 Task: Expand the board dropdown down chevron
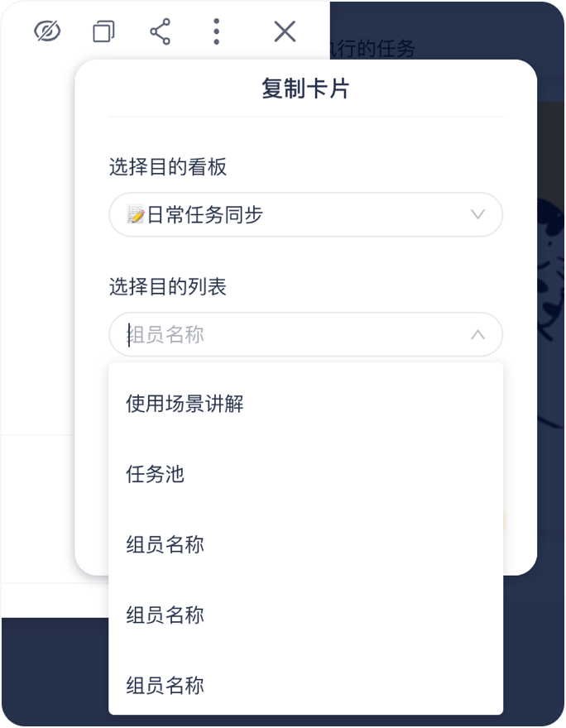(477, 215)
